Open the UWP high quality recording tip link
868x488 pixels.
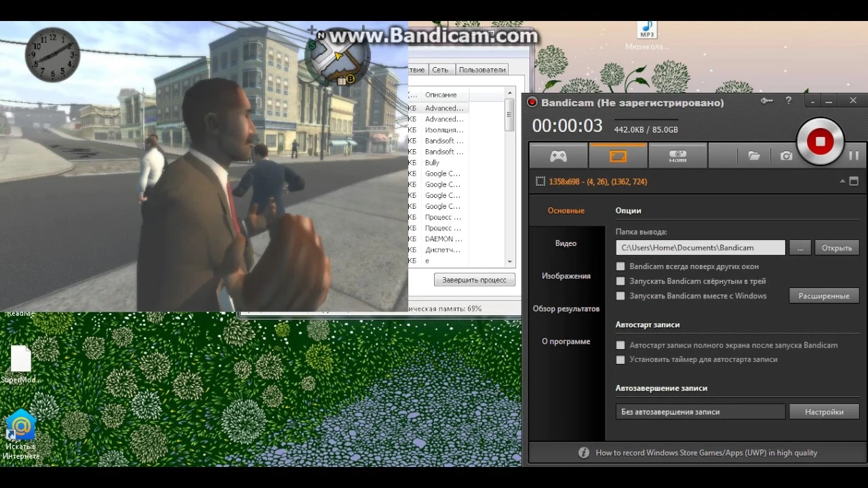pyautogui.click(x=706, y=453)
